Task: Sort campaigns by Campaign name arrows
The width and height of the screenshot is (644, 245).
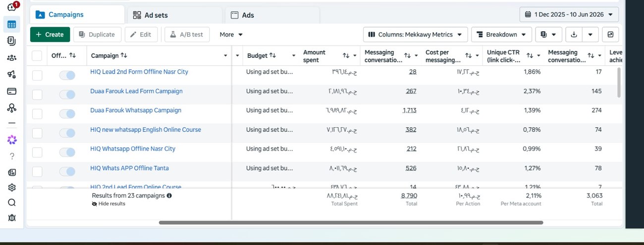Action: coord(124,55)
